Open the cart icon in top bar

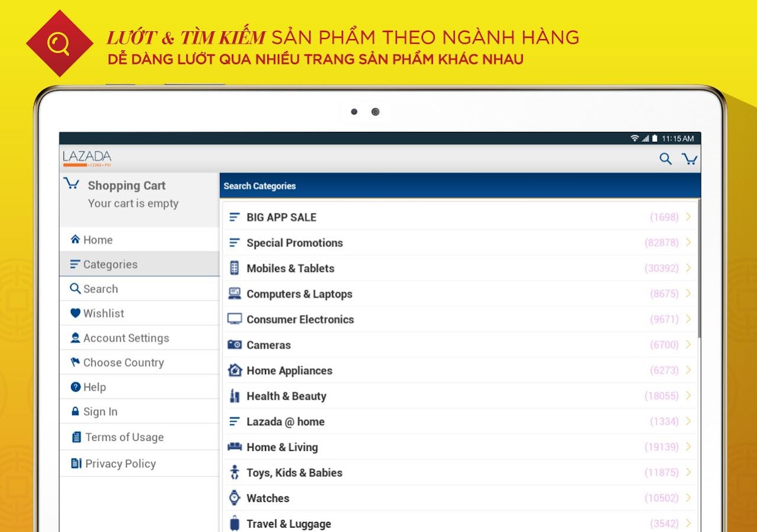tap(690, 158)
